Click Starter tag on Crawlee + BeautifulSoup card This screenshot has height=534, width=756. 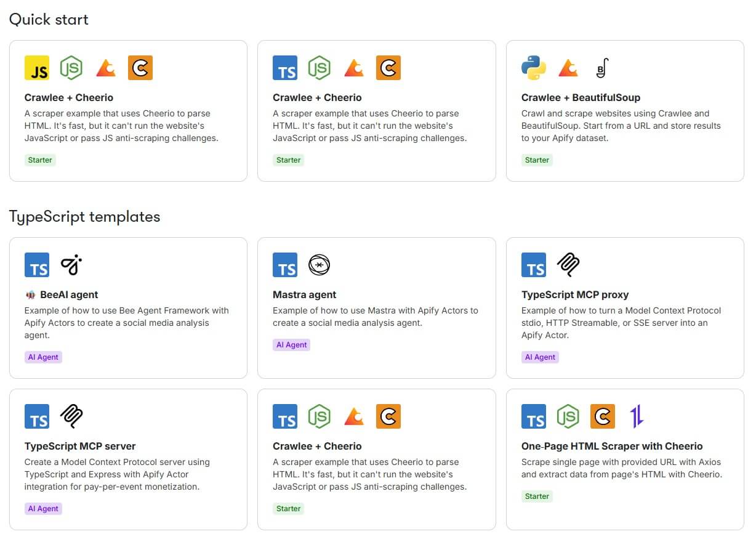[x=537, y=160]
